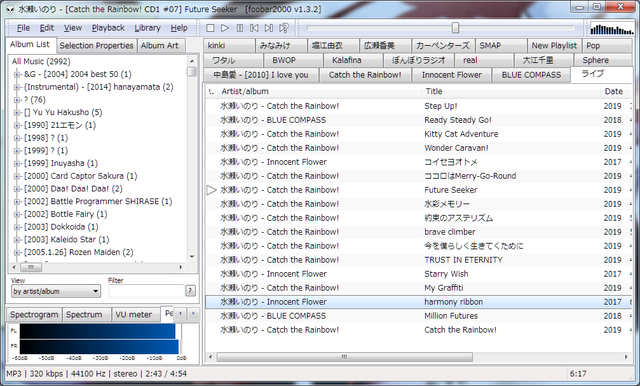This screenshot has height=386, width=640.
Task: Open the Playback menu
Action: [x=108, y=28]
